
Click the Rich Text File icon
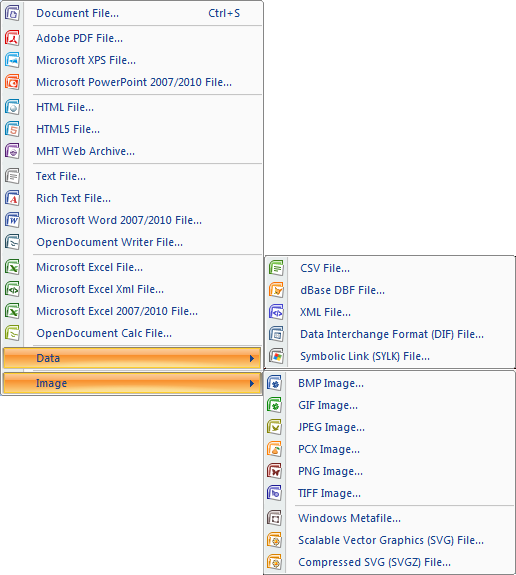tap(12, 198)
